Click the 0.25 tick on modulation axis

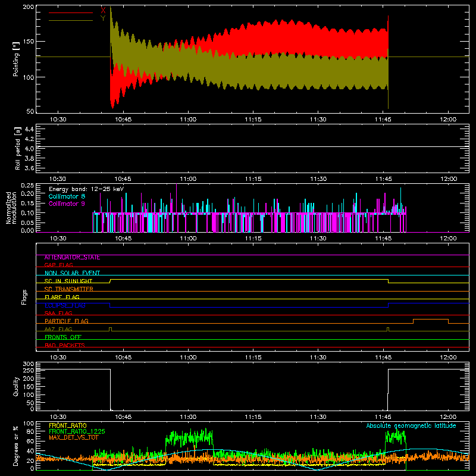pos(27,186)
